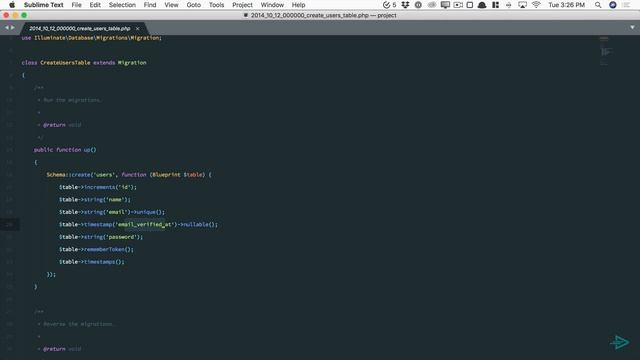The image size is (640, 360).
Task: Open the Edit menu
Action: point(95,5)
